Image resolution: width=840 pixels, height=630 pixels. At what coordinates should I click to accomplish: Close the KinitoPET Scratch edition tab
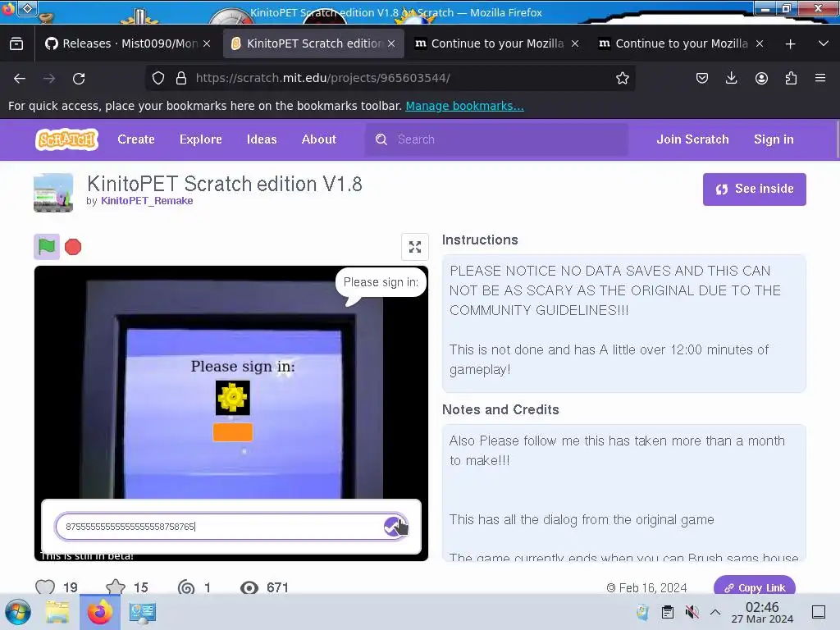[x=391, y=43]
